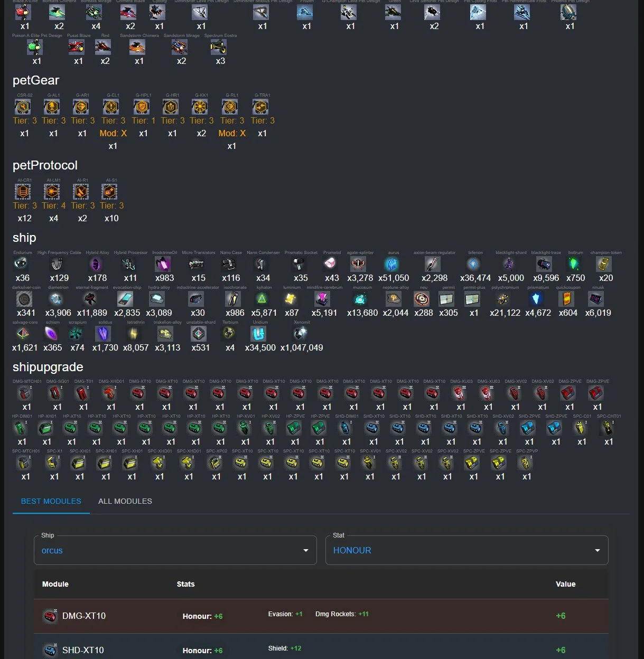Switch to the ALL MODULES tab
The height and width of the screenshot is (659, 644).
coord(125,501)
